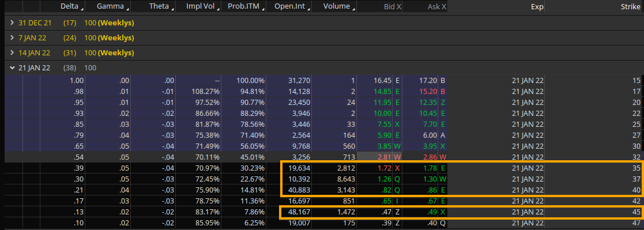Click bid price 1.26 for strike 37

pyautogui.click(x=385, y=179)
